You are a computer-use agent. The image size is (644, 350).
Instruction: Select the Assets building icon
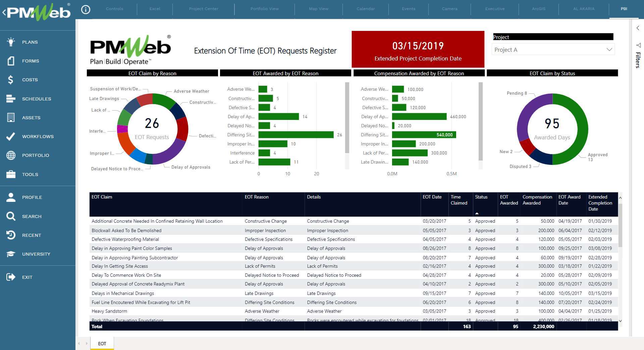click(x=11, y=118)
